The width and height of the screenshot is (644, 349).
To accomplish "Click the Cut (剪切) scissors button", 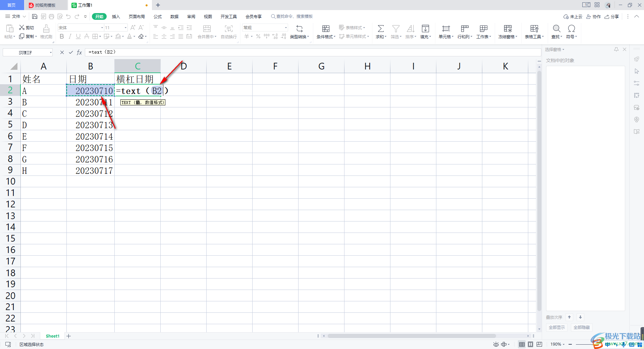I will click(26, 28).
